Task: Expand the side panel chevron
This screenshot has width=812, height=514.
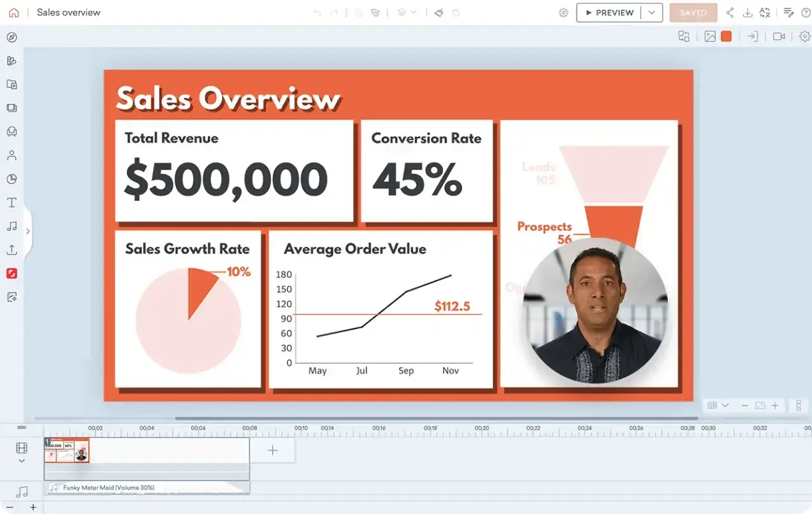Action: 27,231
